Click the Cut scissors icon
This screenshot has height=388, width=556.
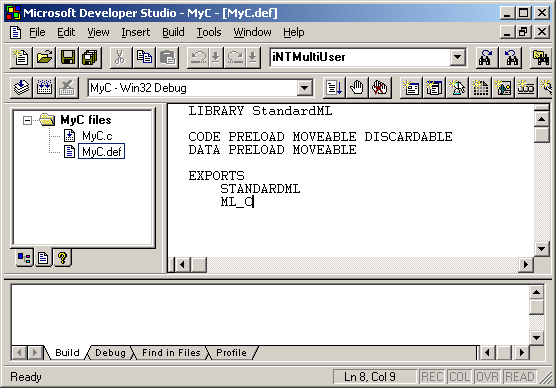click(x=120, y=57)
